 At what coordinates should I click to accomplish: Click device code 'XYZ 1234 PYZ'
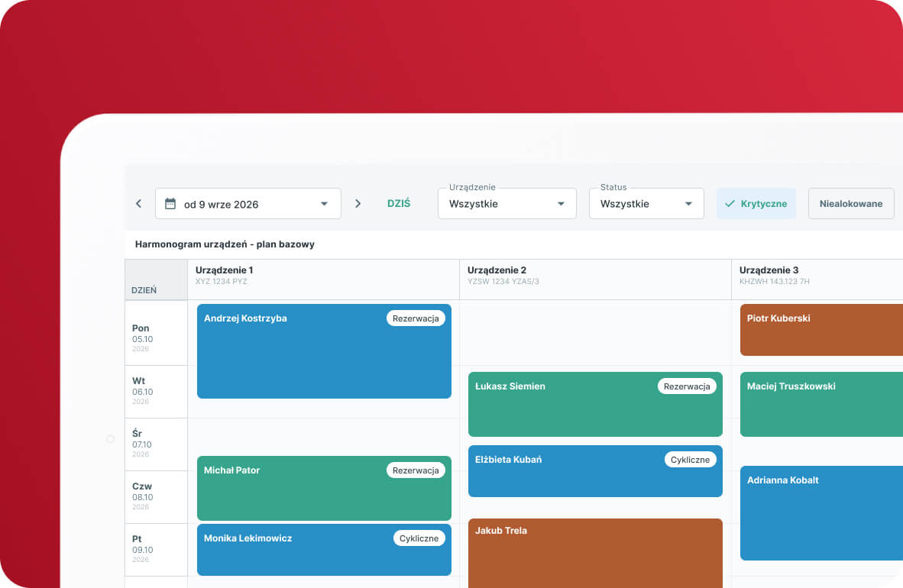pos(221,282)
